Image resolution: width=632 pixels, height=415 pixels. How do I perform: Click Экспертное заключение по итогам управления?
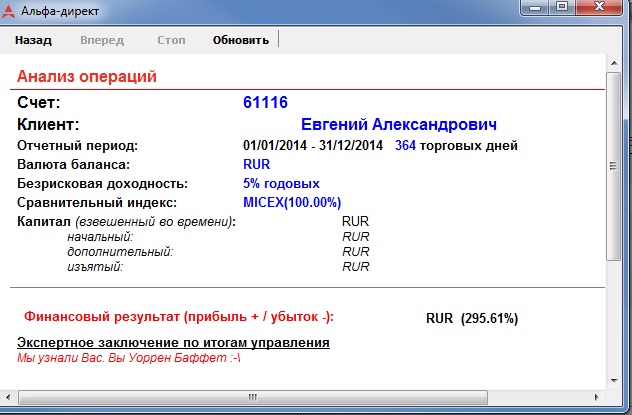point(173,342)
